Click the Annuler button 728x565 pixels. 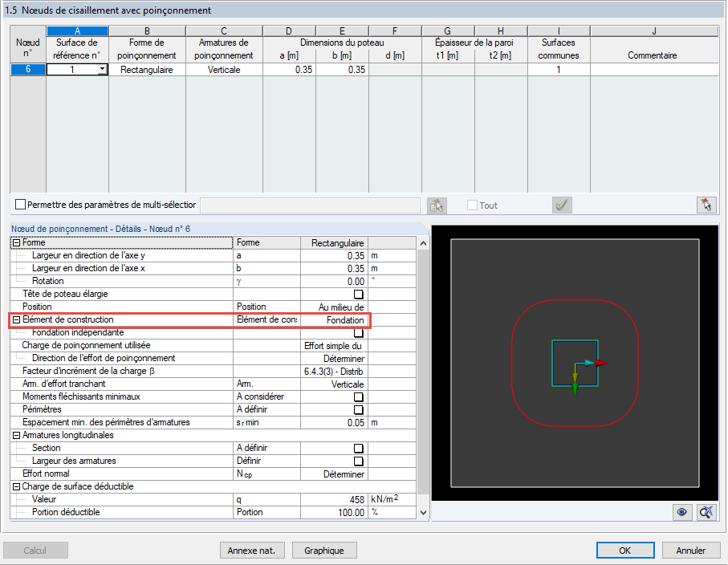tap(691, 551)
